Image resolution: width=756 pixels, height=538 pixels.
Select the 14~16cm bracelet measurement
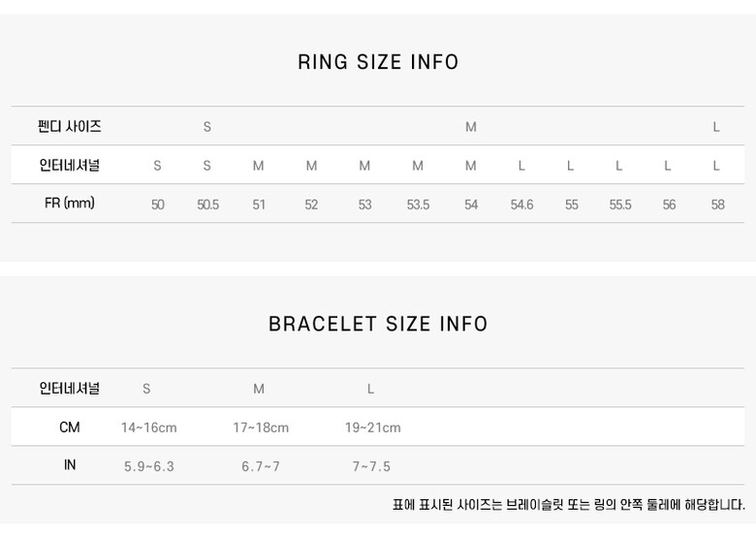pos(149,427)
